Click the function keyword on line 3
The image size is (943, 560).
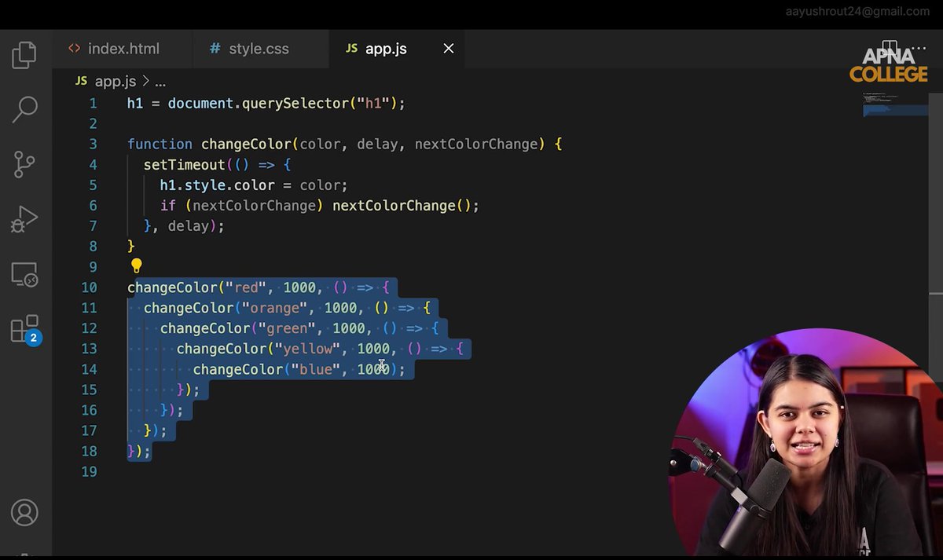[160, 144]
